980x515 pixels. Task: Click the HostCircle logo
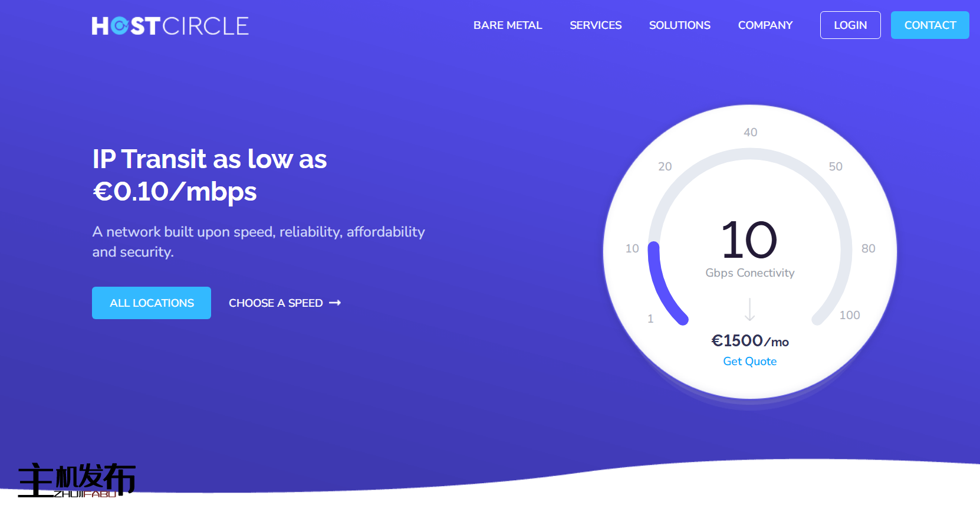(170, 26)
